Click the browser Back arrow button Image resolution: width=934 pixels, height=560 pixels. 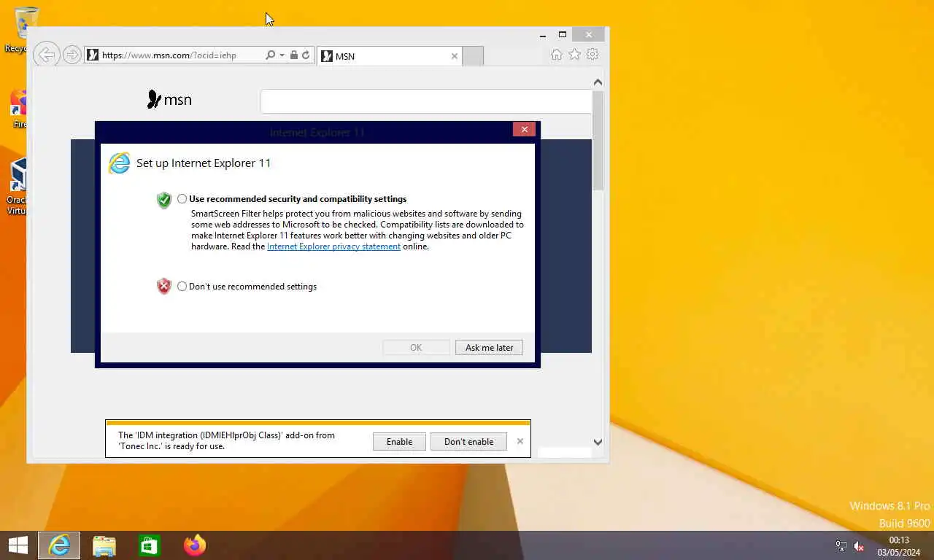click(x=46, y=55)
